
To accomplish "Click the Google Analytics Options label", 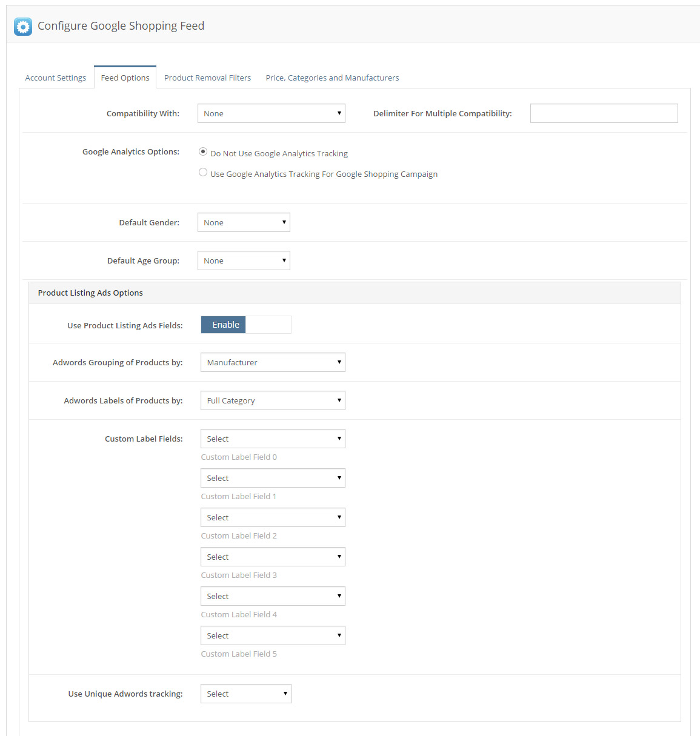I will click(x=131, y=151).
